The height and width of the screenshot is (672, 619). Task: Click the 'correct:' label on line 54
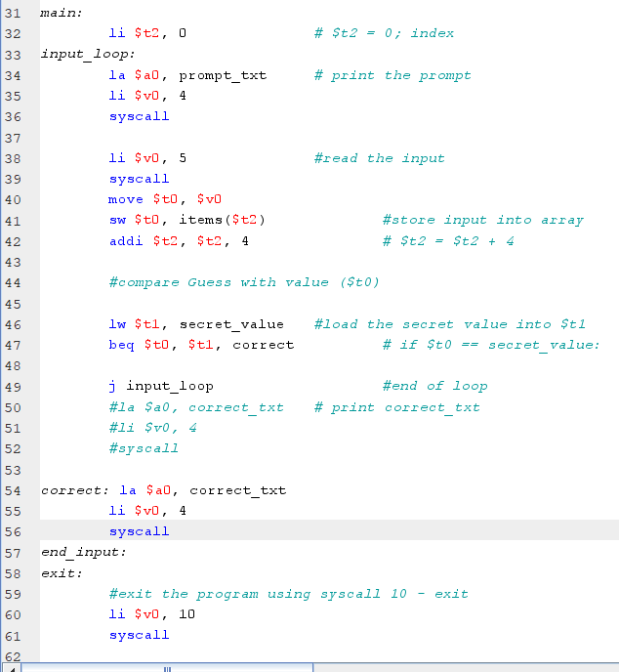click(x=75, y=490)
